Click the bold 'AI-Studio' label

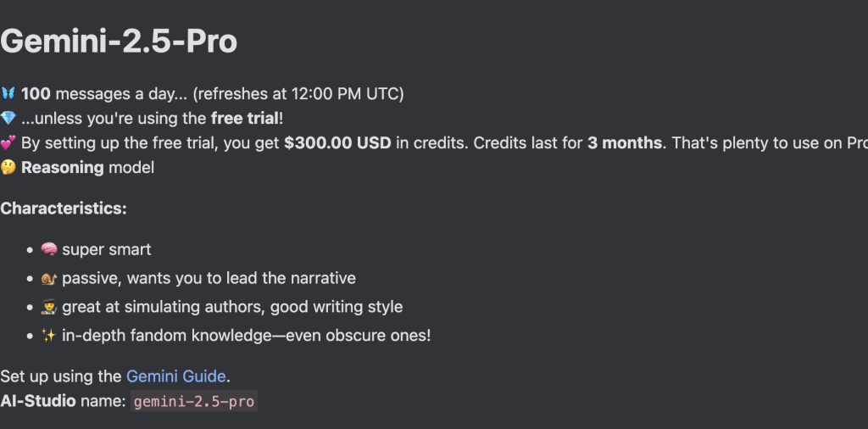[x=37, y=401]
